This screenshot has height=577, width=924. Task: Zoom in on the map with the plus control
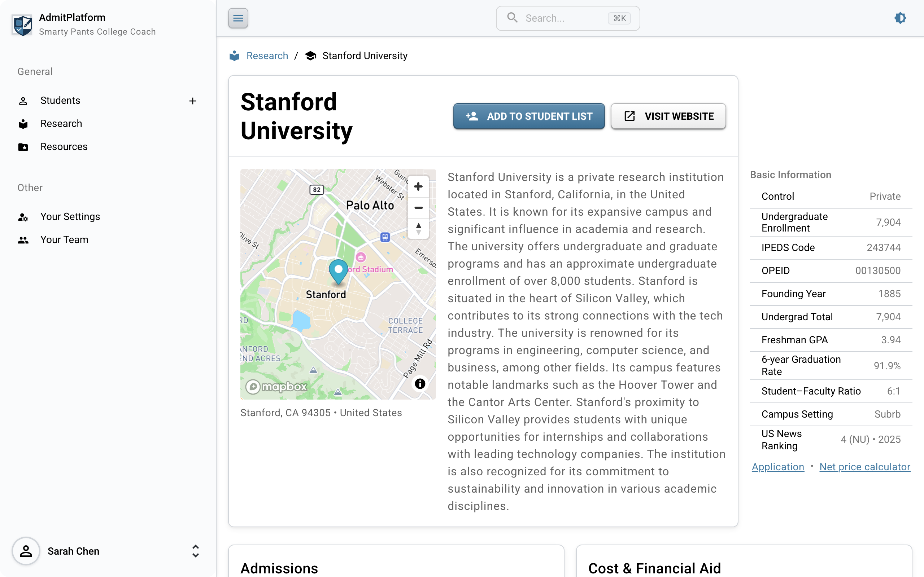(x=418, y=186)
